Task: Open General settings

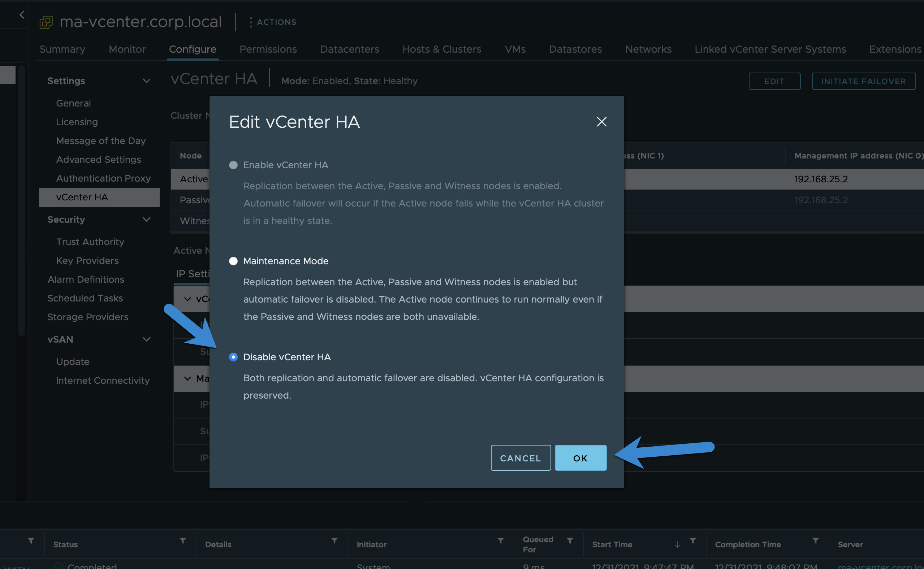Action: pyautogui.click(x=73, y=103)
